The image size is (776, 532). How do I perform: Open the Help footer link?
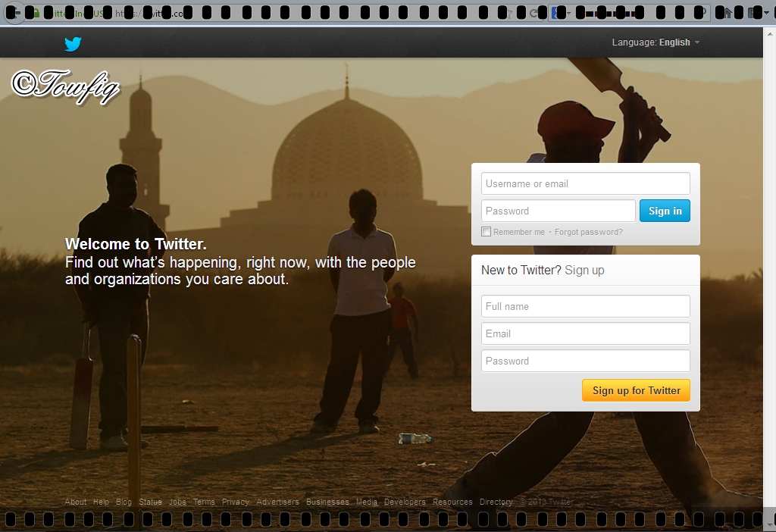[x=101, y=502]
